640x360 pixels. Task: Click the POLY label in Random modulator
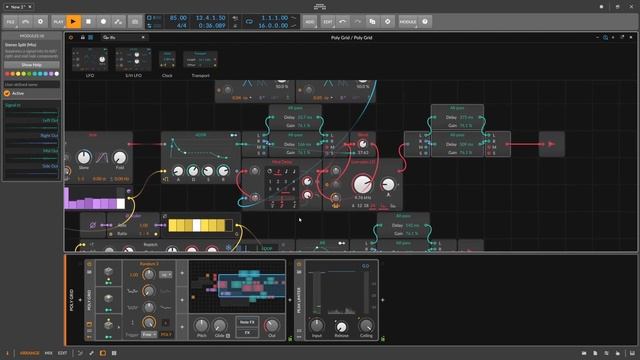(x=166, y=335)
